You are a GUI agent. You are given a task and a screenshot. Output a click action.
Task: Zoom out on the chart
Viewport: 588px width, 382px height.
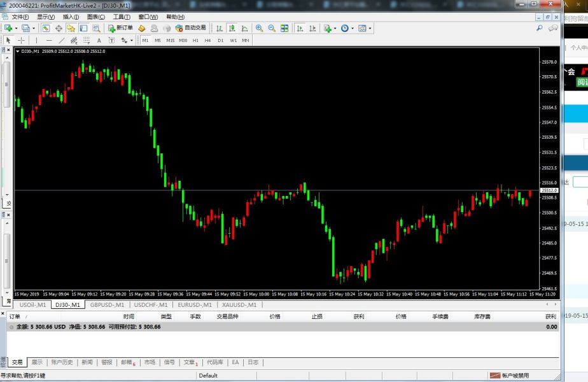pyautogui.click(x=272, y=28)
